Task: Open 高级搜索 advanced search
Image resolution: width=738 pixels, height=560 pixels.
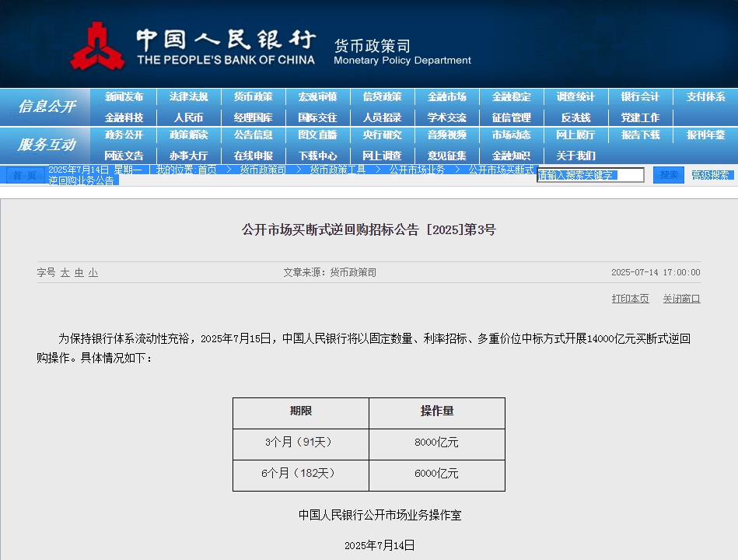Action: click(710, 175)
